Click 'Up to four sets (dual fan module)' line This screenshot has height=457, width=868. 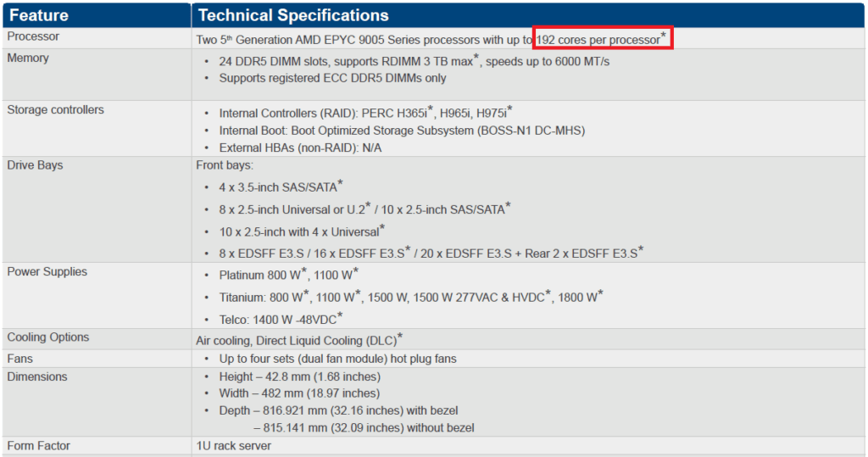[337, 359]
